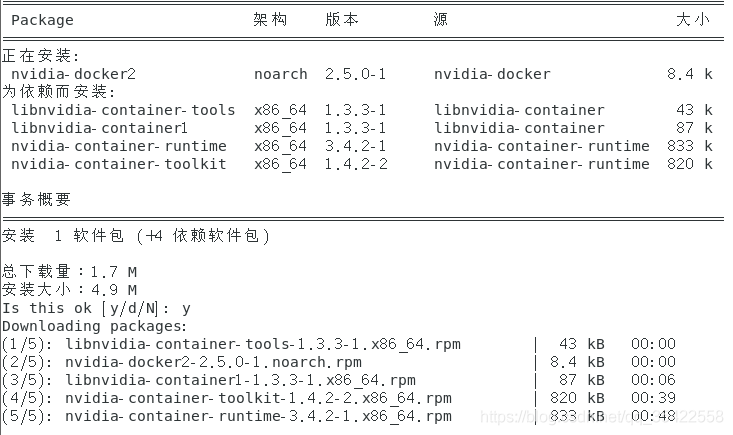Click the nvidia-container-toolkit-1.4.2-2.x86_64.rpm download filename

tap(258, 398)
